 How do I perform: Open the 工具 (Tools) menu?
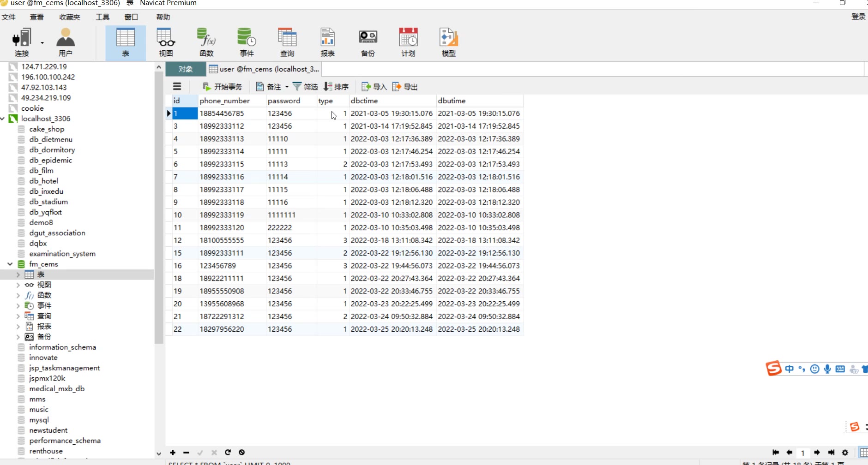tap(102, 17)
